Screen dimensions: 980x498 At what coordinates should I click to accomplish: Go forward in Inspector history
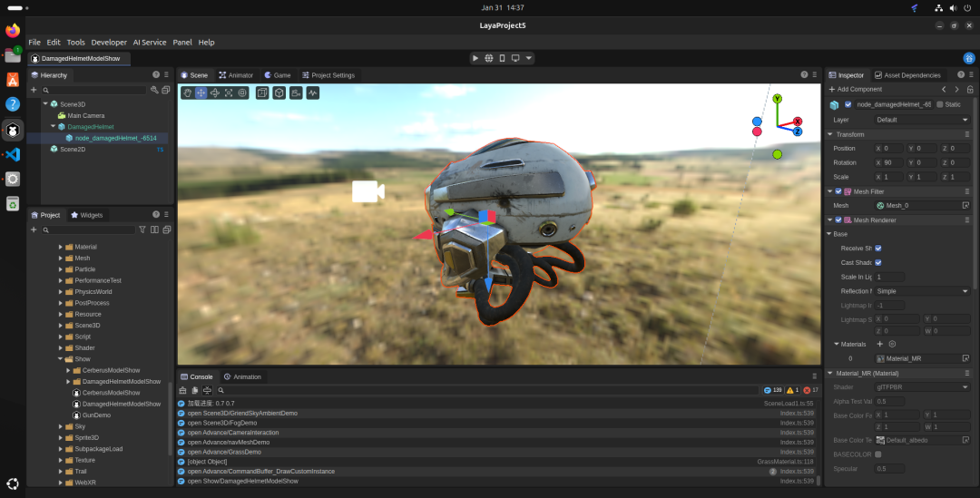956,90
